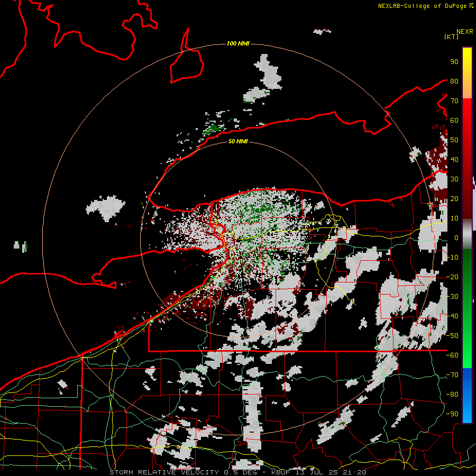This screenshot has height=476, width=476.
Task: Click the 40 value on the velocity scale
Action: (x=454, y=159)
